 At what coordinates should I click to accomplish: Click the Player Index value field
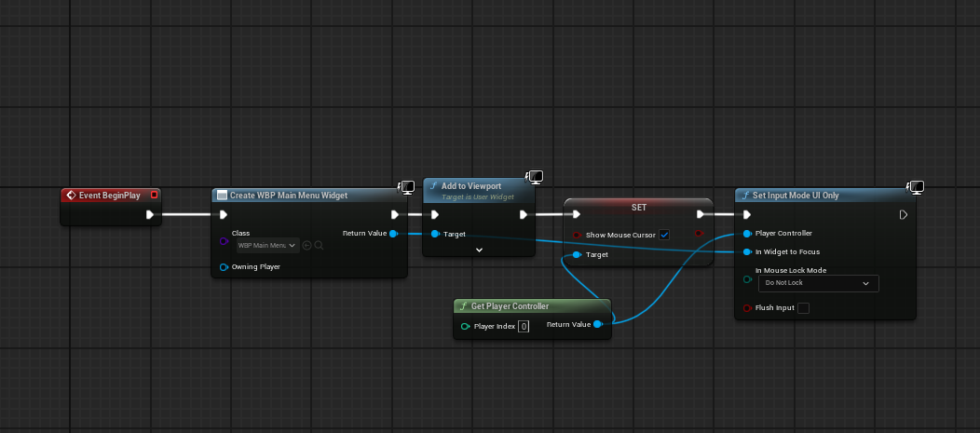pos(524,326)
